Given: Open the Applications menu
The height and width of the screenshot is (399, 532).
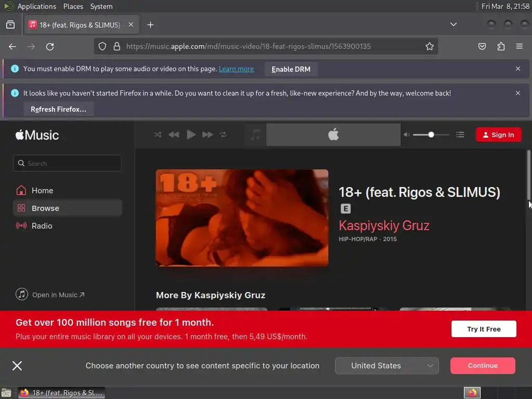Looking at the screenshot, I should (x=37, y=6).
